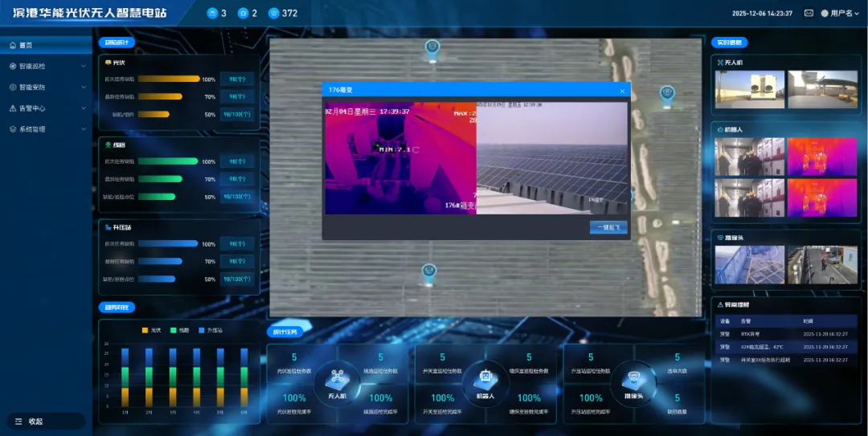Click the collapse icon beside 收起

[x=18, y=422]
